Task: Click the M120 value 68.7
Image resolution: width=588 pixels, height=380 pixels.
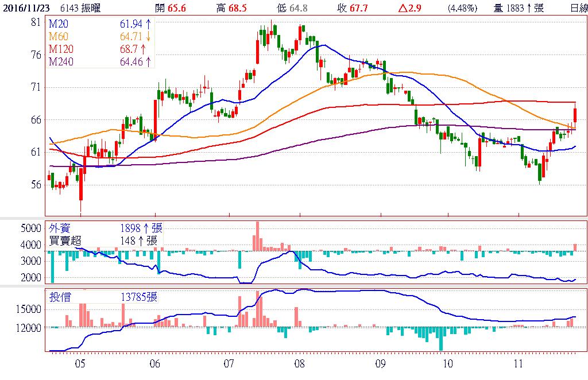Action: coord(133,49)
